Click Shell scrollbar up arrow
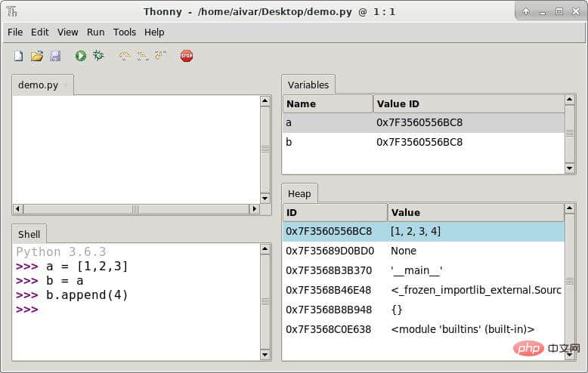Image resolution: width=588 pixels, height=373 pixels. [265, 248]
